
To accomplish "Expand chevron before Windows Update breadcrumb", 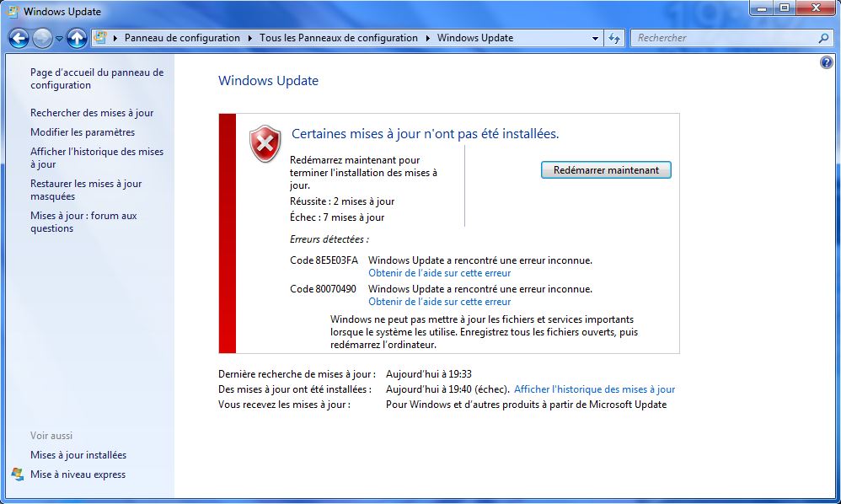I will coord(427,38).
